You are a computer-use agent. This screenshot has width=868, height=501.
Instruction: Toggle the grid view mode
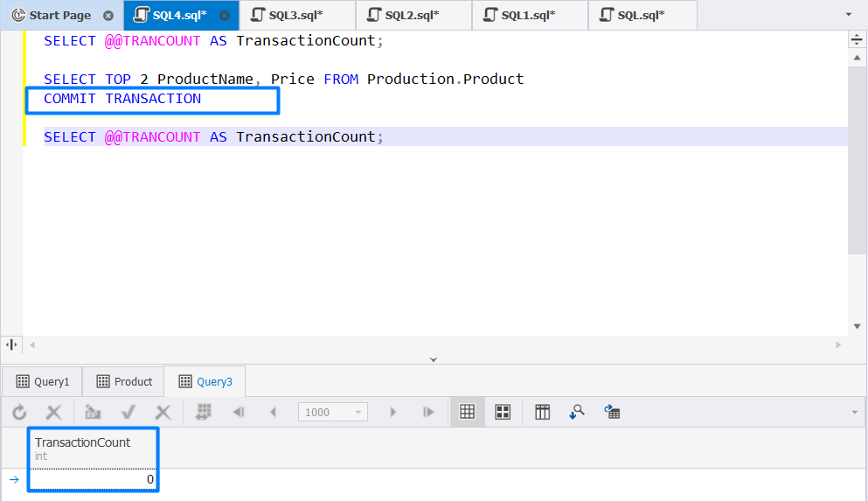pyautogui.click(x=467, y=412)
